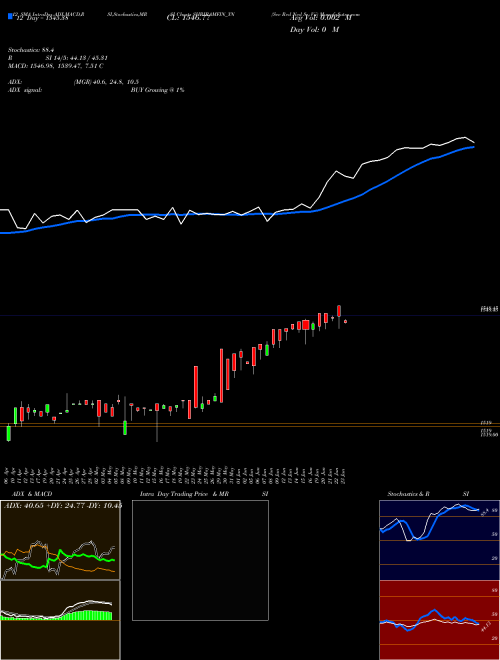Select the Avg Vol 0.002 M readout
The height and width of the screenshot is (660, 500).
click(x=320, y=18)
